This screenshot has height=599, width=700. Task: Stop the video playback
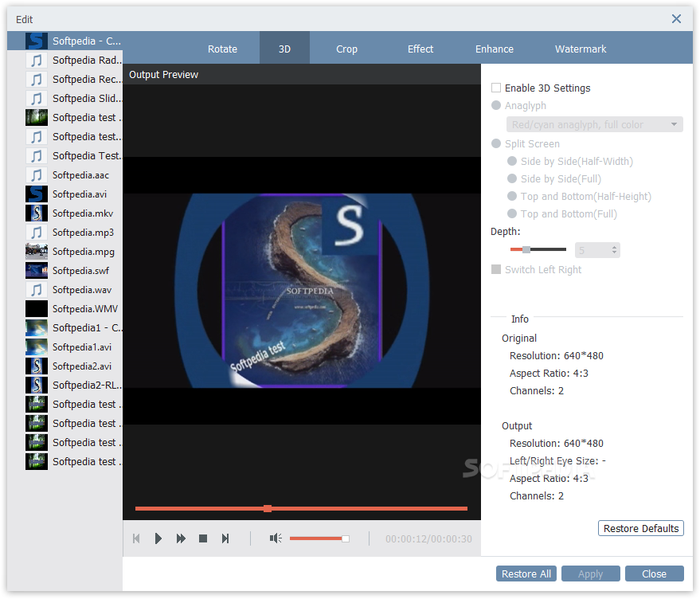(203, 538)
